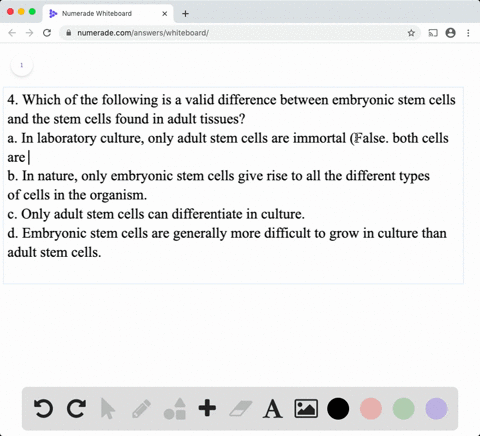Screen dimensions: 480x436
Task: Choose the green color swatch
Action: pyautogui.click(x=403, y=409)
